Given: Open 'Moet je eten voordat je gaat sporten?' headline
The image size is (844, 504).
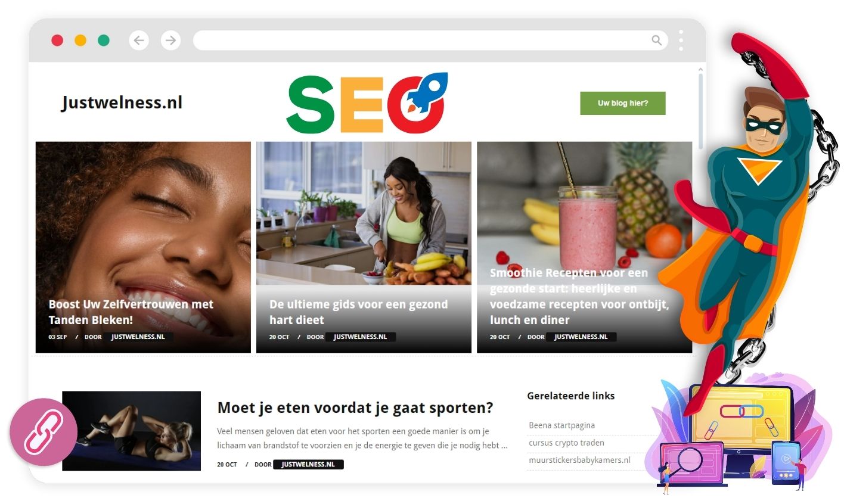Looking at the screenshot, I should (355, 408).
